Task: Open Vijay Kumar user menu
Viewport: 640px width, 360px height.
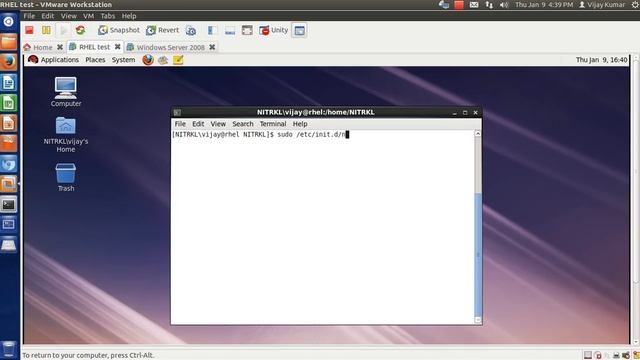Action: (602, 5)
